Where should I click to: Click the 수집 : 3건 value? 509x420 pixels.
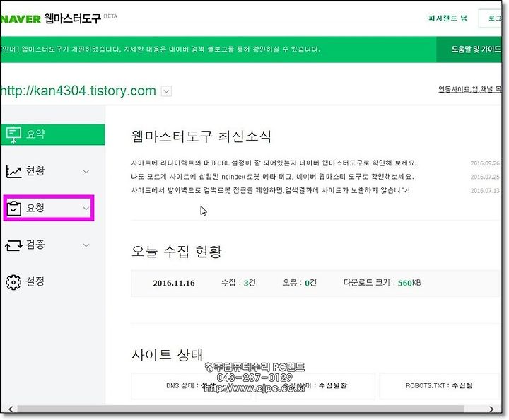[x=238, y=283]
